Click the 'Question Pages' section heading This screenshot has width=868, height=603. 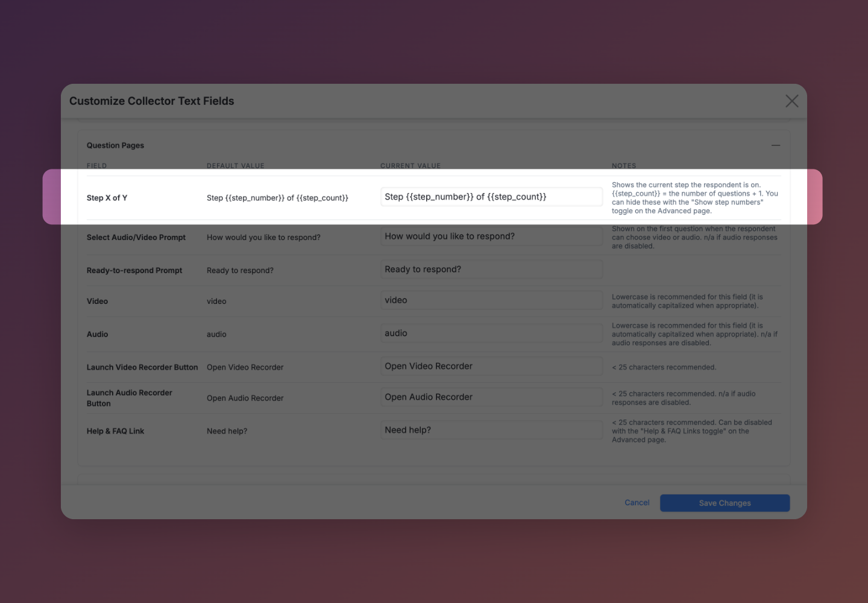point(115,145)
